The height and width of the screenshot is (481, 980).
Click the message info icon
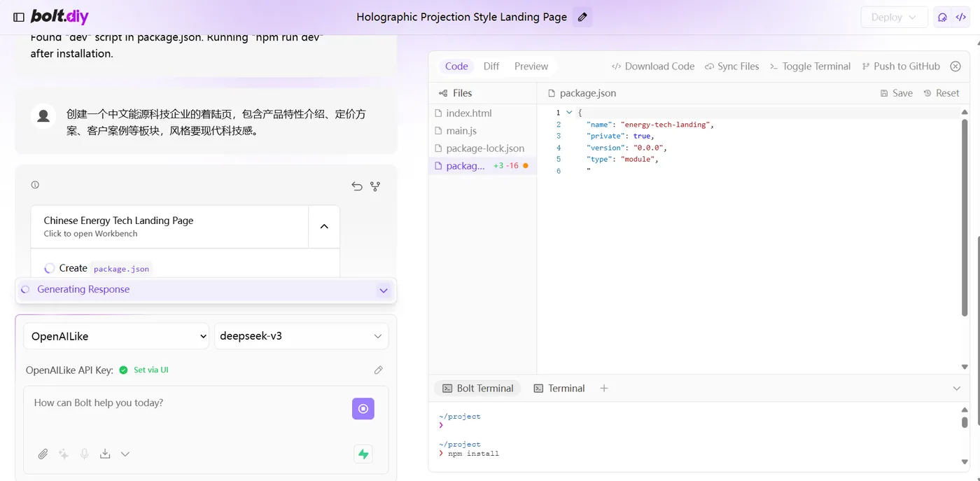point(35,185)
